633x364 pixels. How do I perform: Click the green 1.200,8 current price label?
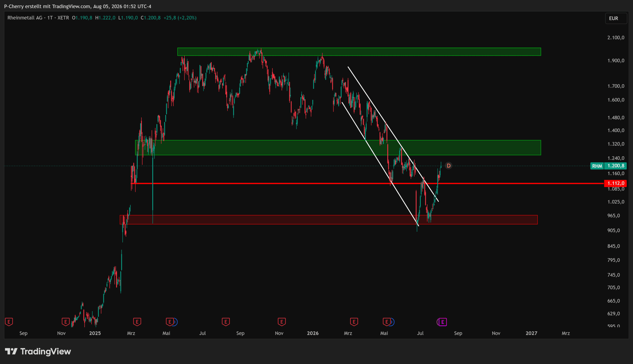click(615, 166)
